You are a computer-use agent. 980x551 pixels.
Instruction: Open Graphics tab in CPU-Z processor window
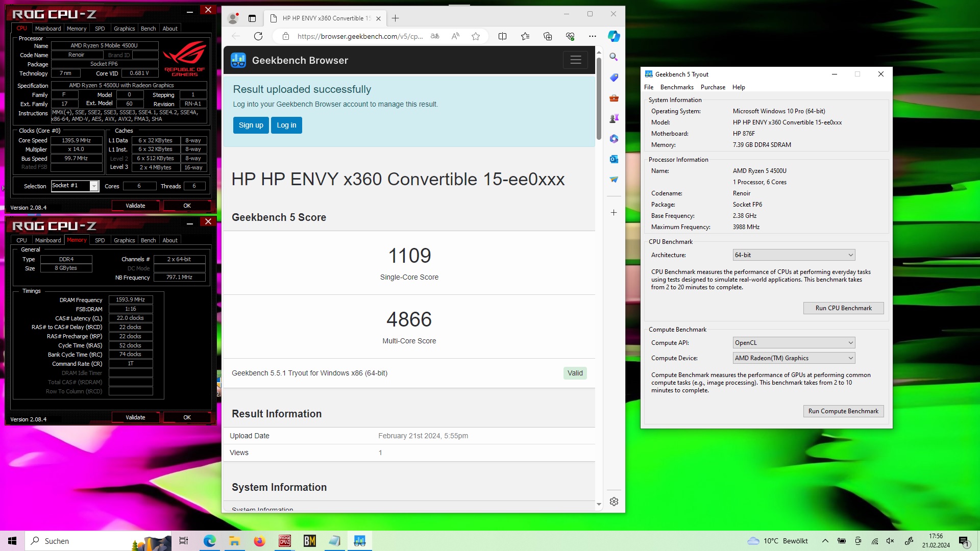tap(124, 29)
